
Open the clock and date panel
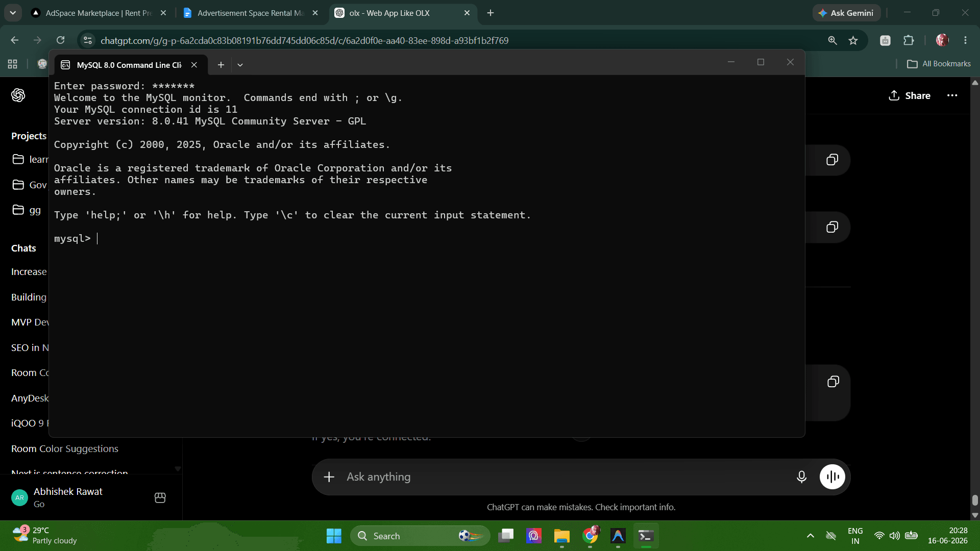(x=948, y=536)
